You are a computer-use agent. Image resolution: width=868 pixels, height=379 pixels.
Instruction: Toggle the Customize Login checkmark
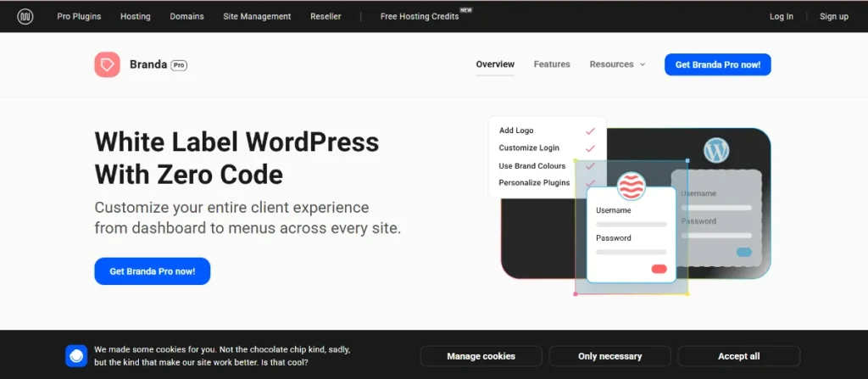click(590, 148)
